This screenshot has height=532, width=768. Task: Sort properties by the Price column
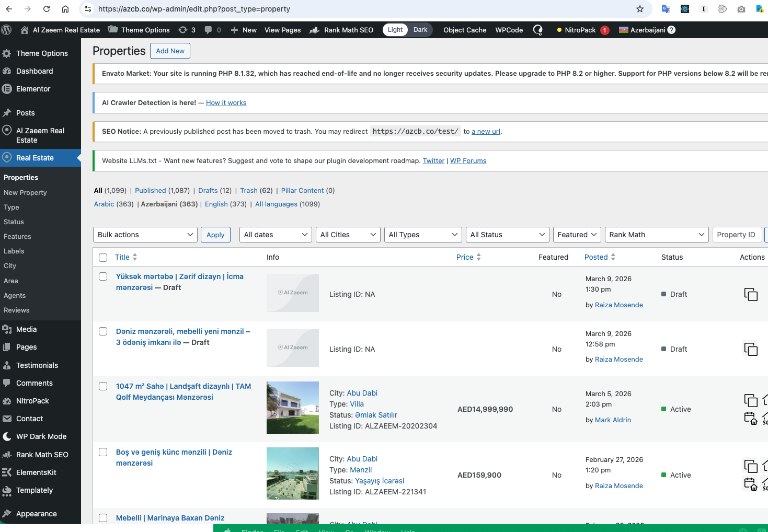coord(465,257)
